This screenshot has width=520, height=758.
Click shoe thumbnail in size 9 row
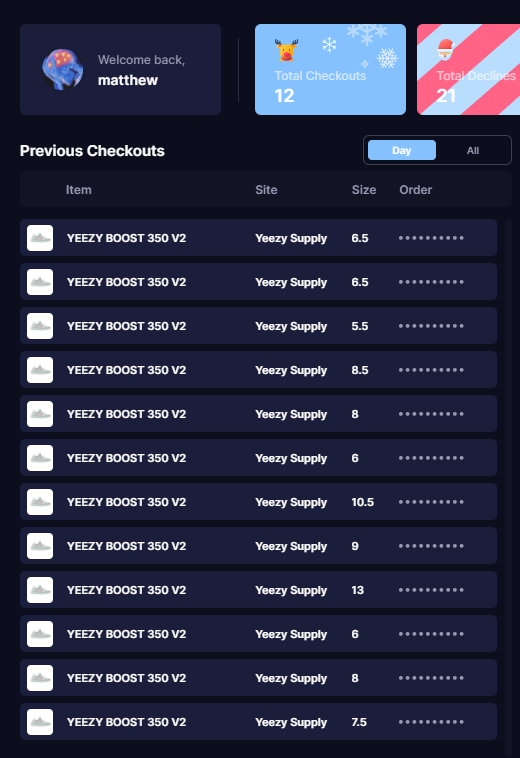pyautogui.click(x=40, y=546)
